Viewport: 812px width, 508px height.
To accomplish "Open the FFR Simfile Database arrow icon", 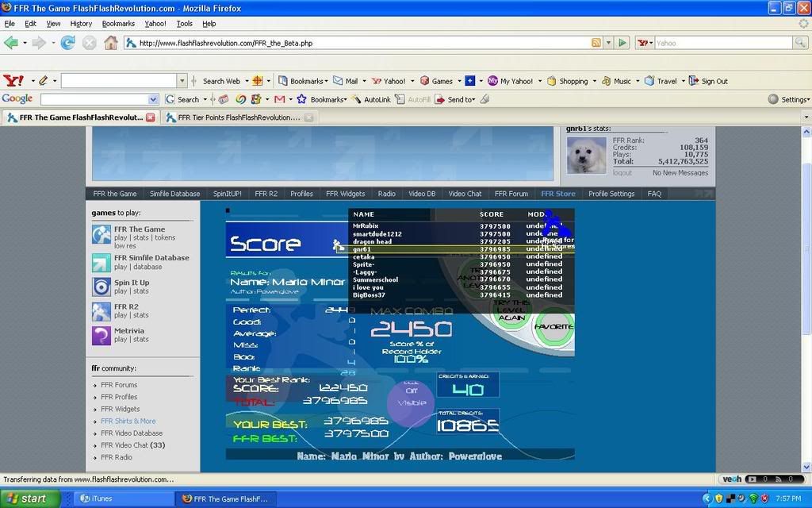I will point(101,263).
